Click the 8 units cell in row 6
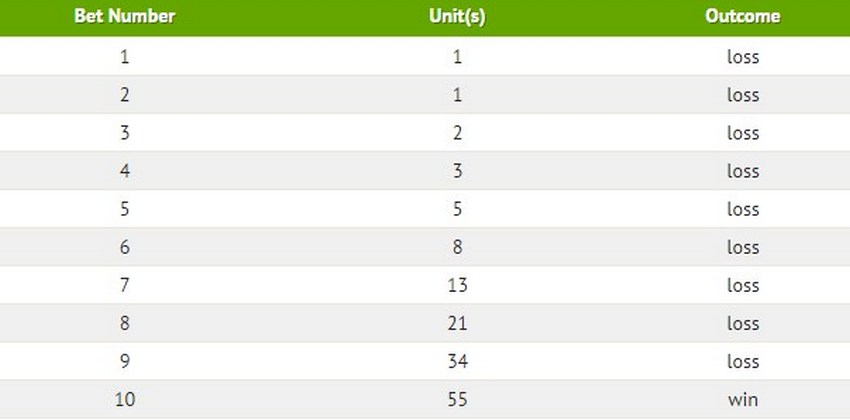Screen dimensions: 850x420 458,247
